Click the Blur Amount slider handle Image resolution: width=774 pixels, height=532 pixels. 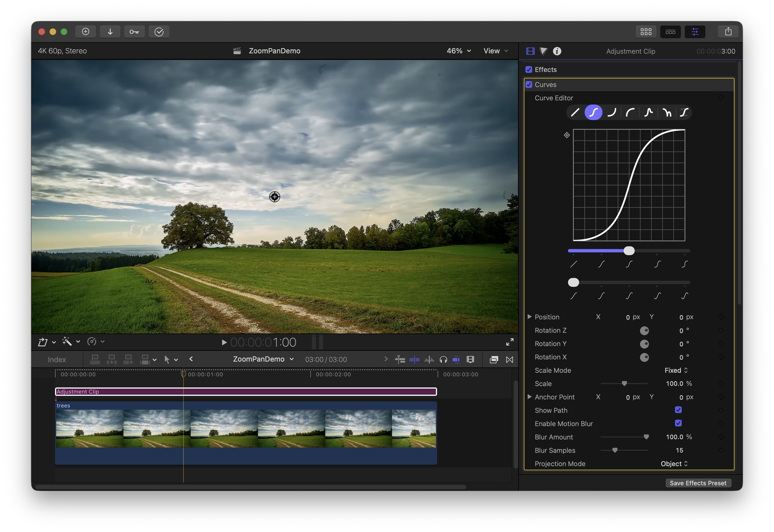click(x=646, y=437)
